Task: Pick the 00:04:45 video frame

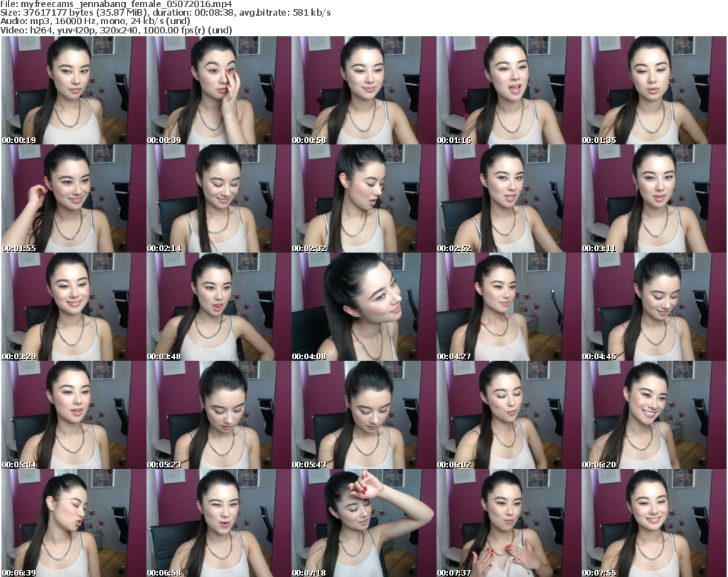Action: click(654, 307)
